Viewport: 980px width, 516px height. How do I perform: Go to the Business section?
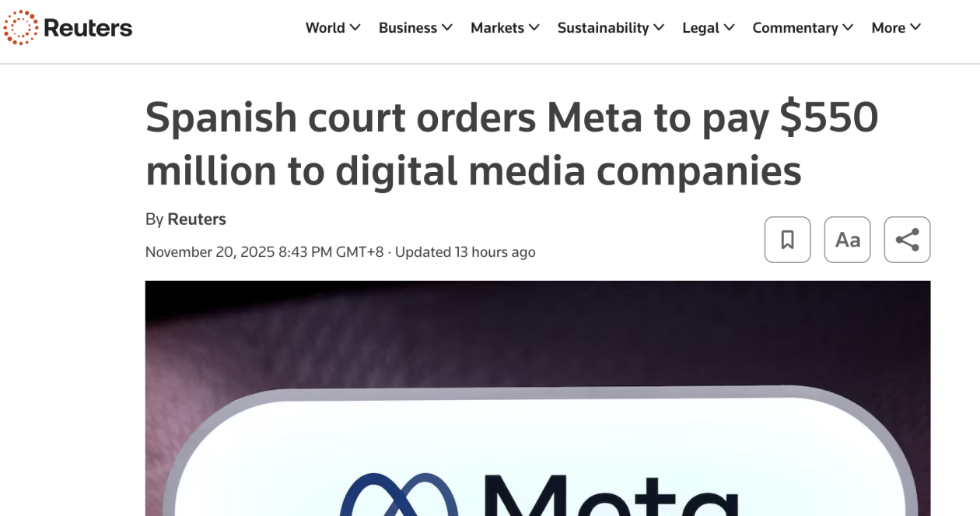408,28
